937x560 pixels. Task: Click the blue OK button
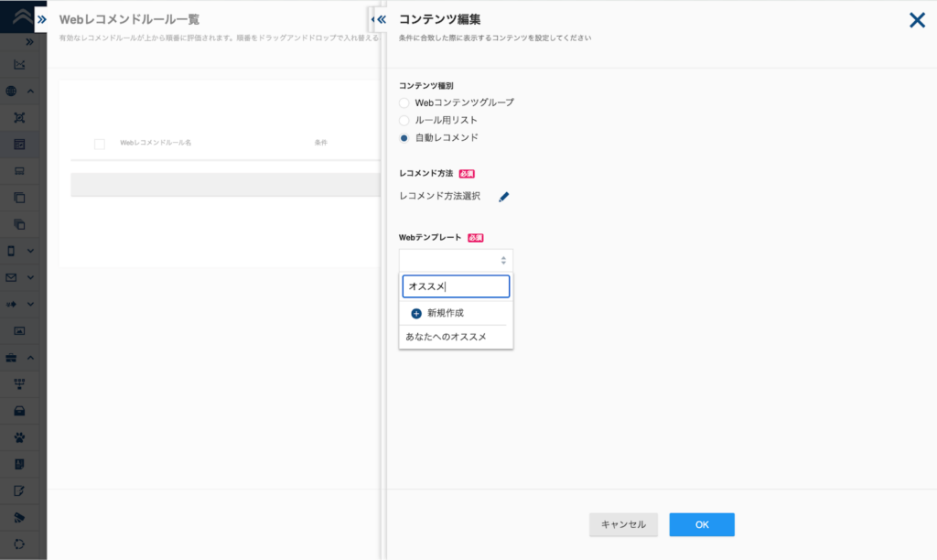(702, 524)
